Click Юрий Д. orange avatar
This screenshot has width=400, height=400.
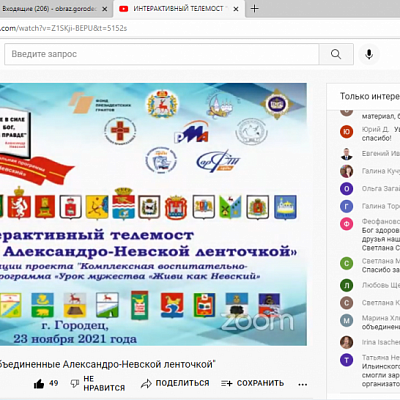346,132
